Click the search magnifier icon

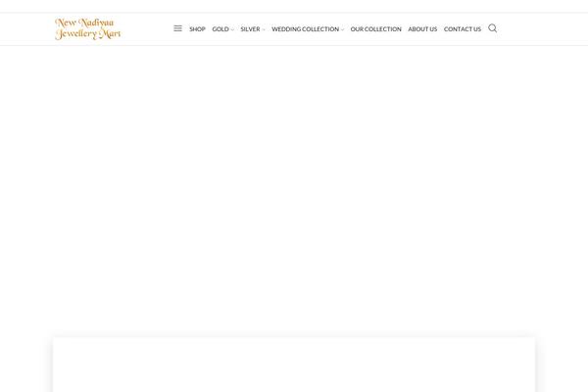coord(492,28)
